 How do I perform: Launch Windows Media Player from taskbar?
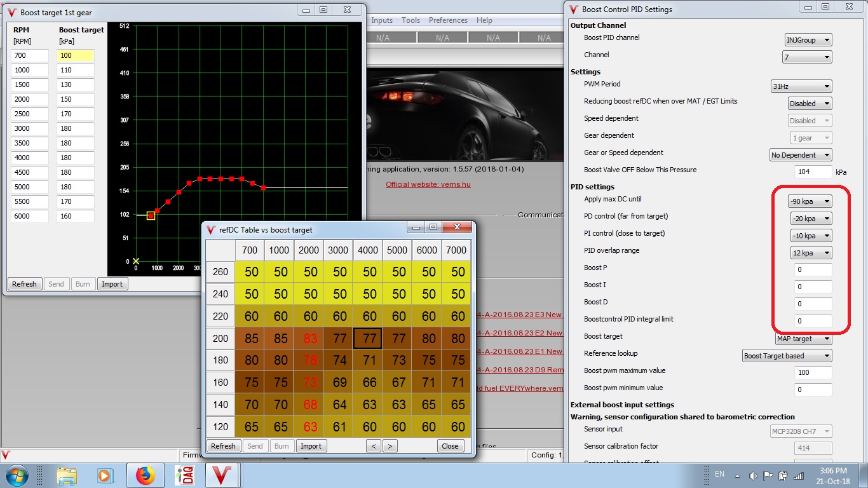pos(104,475)
